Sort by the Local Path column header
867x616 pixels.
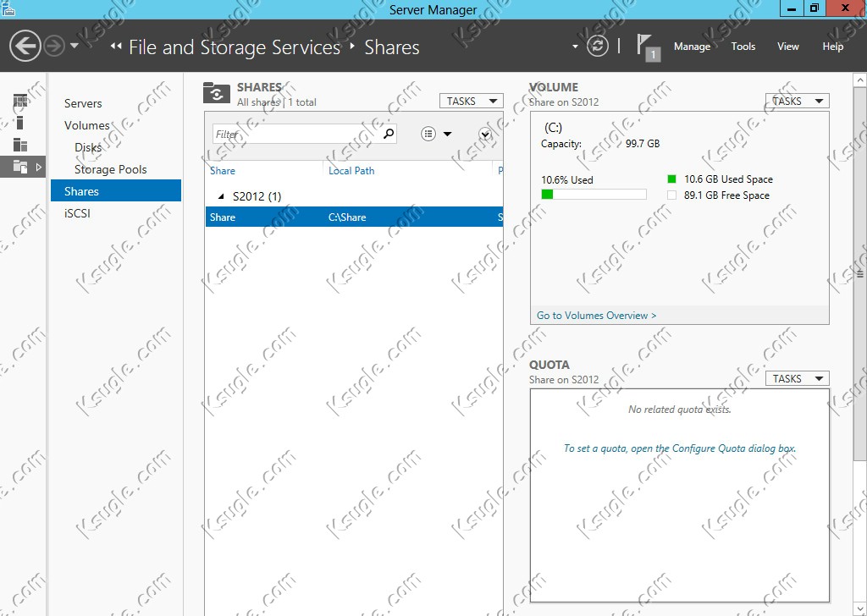(351, 171)
